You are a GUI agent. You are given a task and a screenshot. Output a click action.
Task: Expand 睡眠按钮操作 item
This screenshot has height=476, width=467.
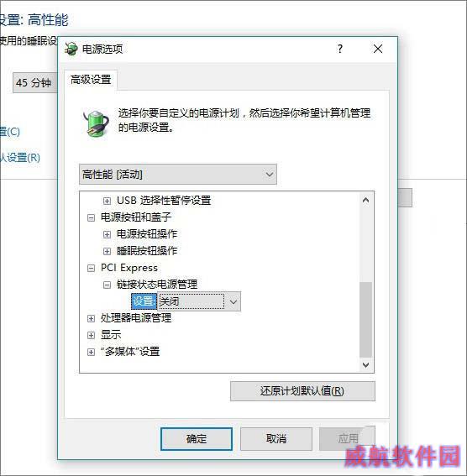pos(107,251)
